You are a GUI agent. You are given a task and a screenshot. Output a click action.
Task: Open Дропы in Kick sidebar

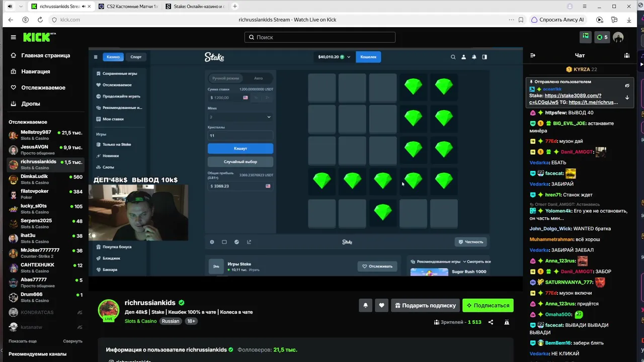31,104
